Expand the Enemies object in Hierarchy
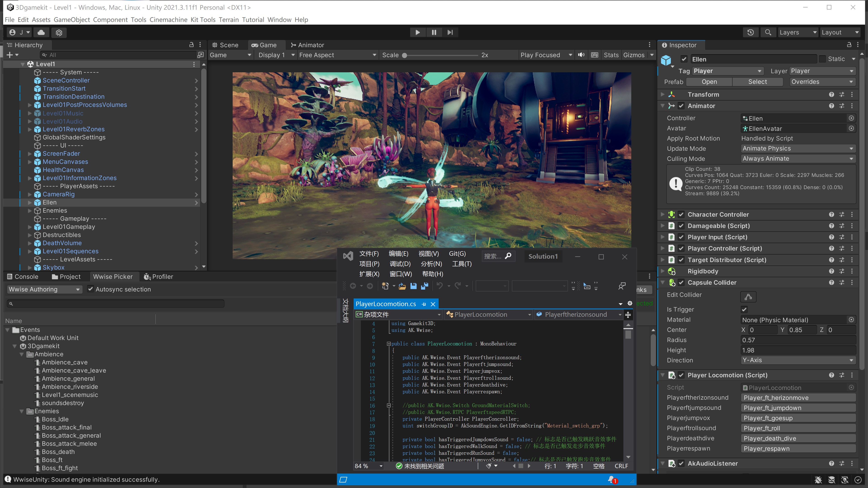This screenshot has width=868, height=488. pyautogui.click(x=30, y=211)
